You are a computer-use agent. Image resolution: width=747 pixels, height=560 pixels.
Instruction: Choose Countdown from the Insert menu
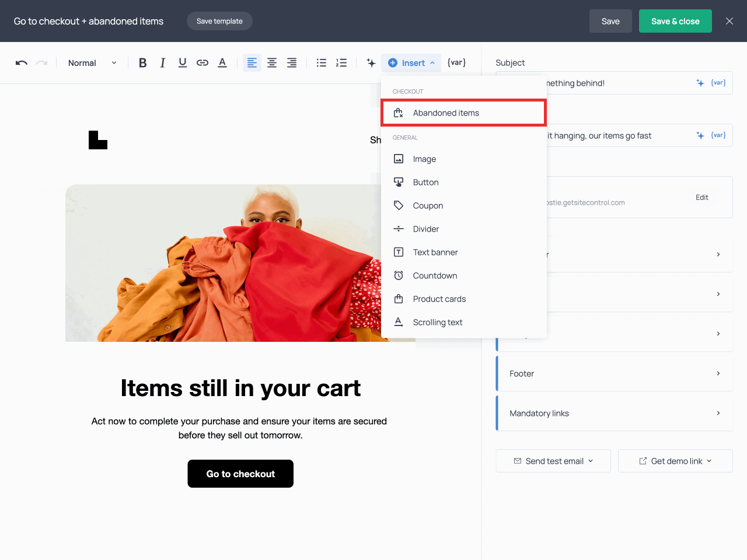click(435, 275)
